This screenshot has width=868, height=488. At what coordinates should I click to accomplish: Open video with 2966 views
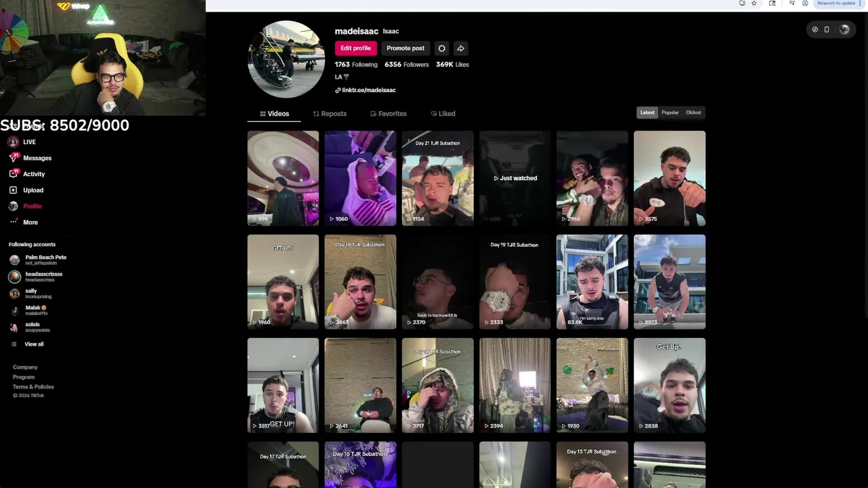(592, 178)
